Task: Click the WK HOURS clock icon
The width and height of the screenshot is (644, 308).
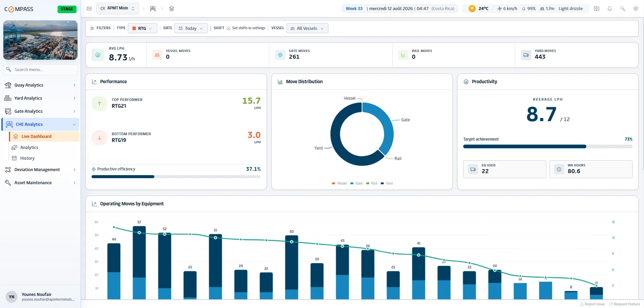Action: tap(559, 169)
